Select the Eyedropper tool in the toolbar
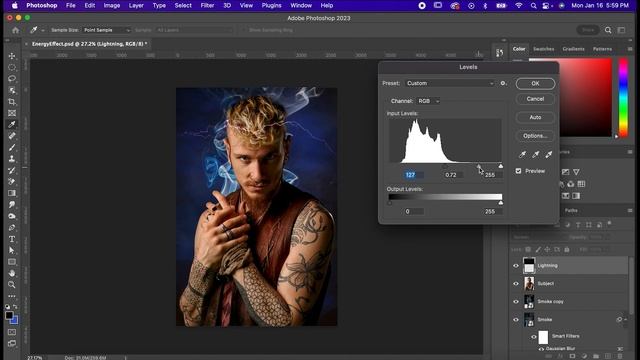The image size is (640, 360). pos(12,124)
